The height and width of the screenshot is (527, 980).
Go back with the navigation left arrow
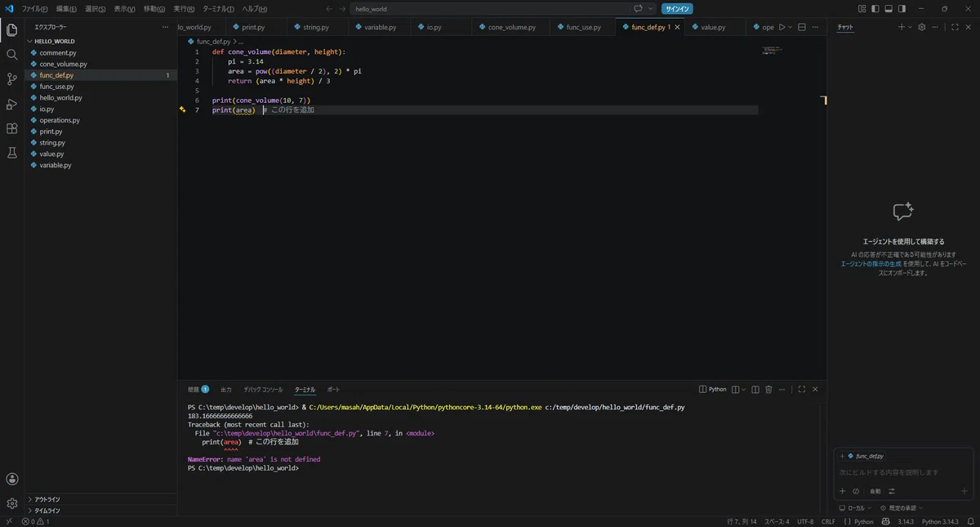tap(328, 9)
